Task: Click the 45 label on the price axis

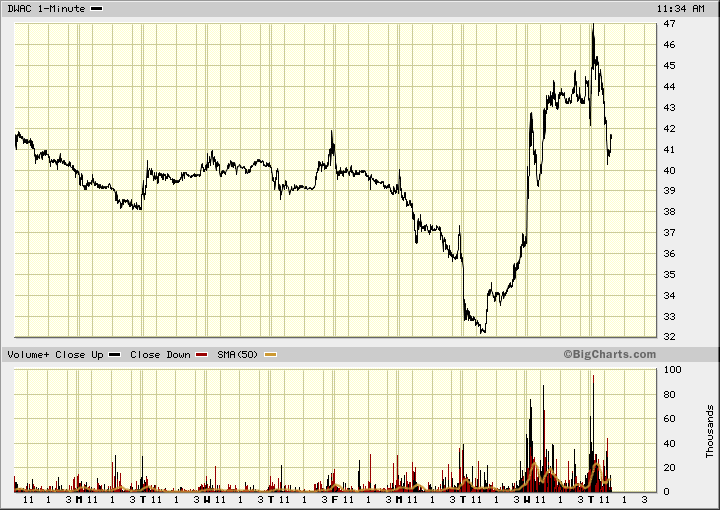Action: (669, 66)
